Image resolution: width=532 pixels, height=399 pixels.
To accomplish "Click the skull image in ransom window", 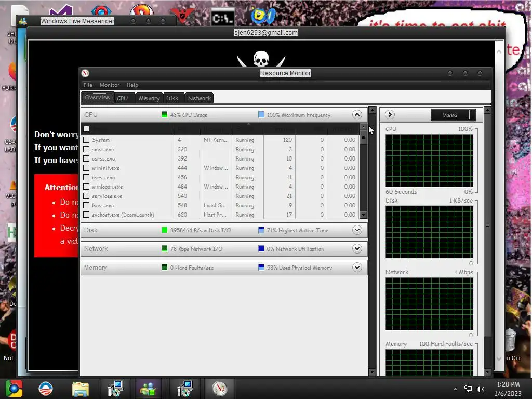I will tap(261, 59).
